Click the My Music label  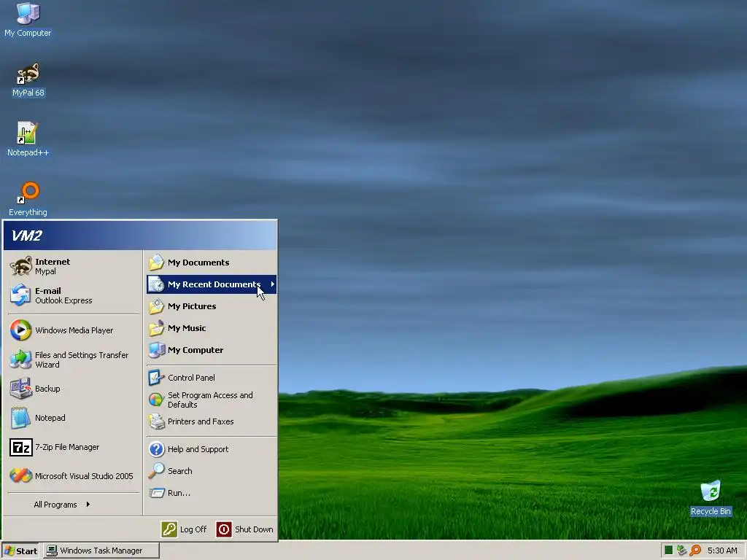pyautogui.click(x=187, y=328)
